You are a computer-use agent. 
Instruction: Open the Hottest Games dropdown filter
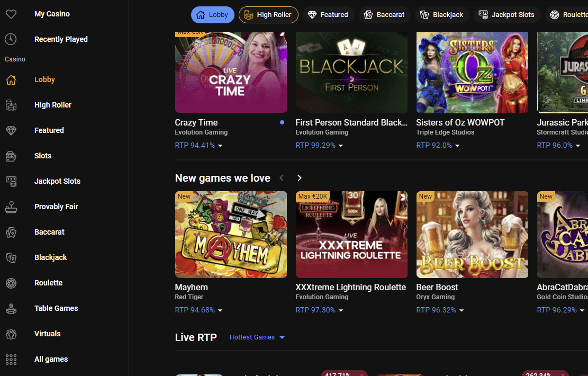pyautogui.click(x=257, y=337)
